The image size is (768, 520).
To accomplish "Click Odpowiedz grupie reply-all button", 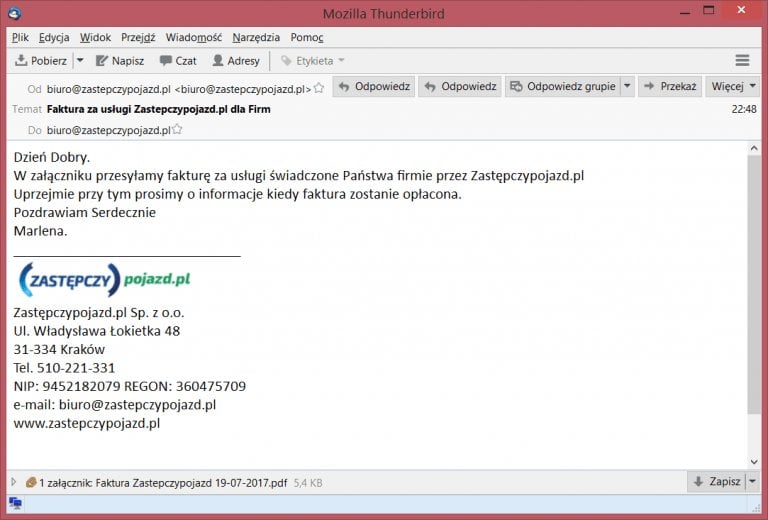I will [x=563, y=87].
